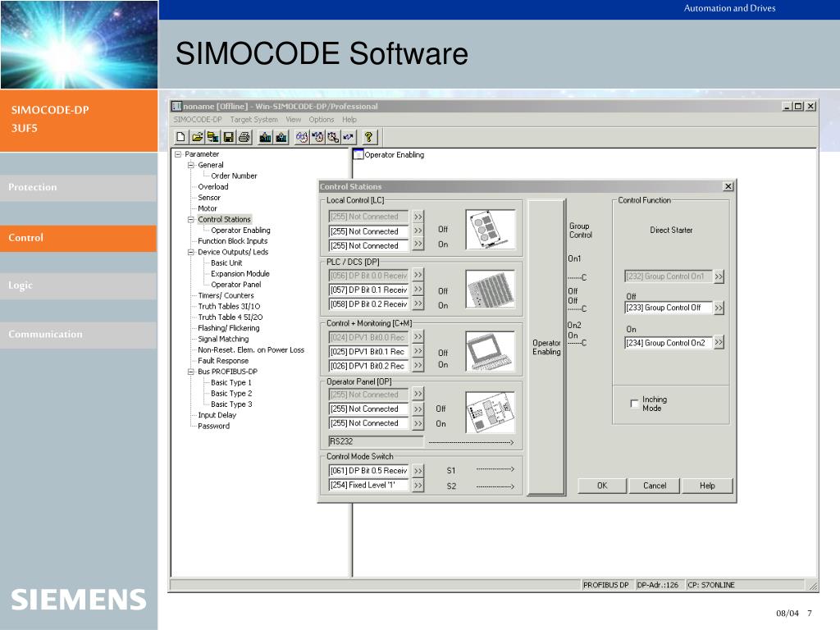Select Truth Tables 3I/1O tree item
840x630 pixels.
click(229, 307)
